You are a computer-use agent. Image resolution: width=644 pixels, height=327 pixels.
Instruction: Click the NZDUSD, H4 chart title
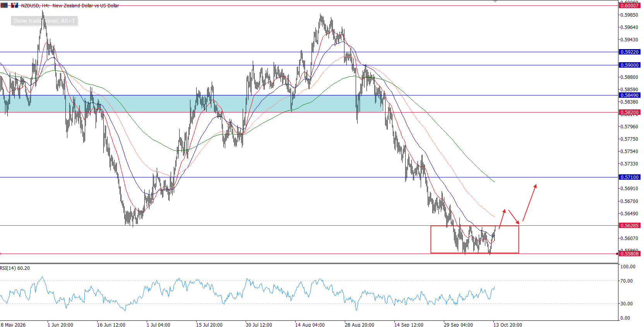[x=70, y=5]
